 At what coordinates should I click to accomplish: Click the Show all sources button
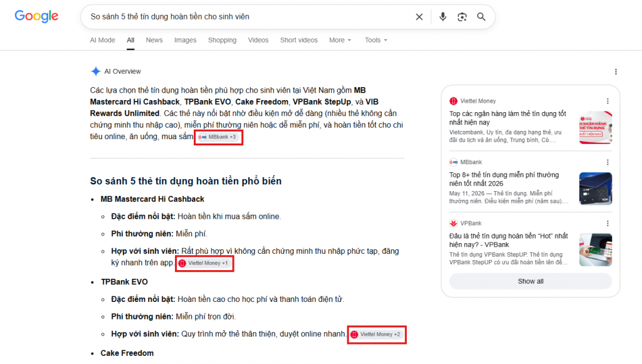pyautogui.click(x=530, y=281)
